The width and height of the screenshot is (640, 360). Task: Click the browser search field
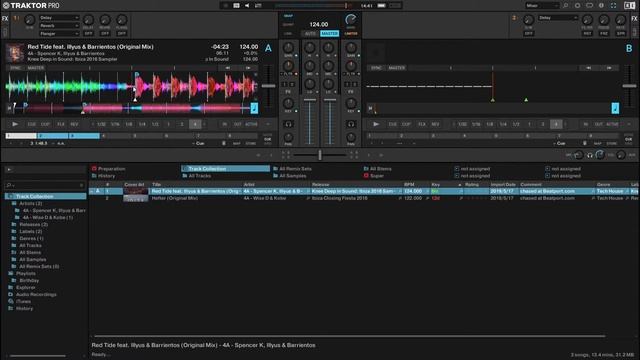click(x=45, y=185)
